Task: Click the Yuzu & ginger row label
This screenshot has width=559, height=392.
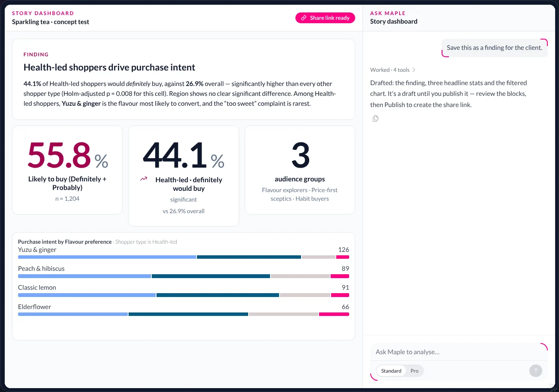Action: [x=37, y=250]
